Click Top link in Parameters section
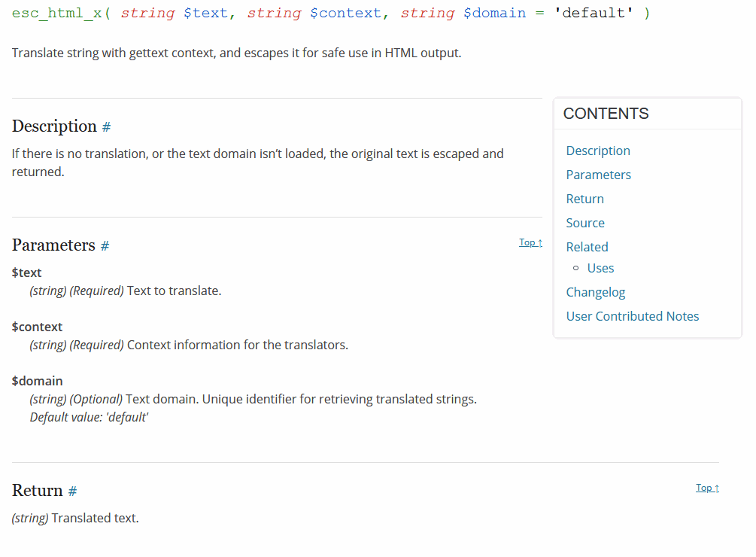 pos(530,242)
